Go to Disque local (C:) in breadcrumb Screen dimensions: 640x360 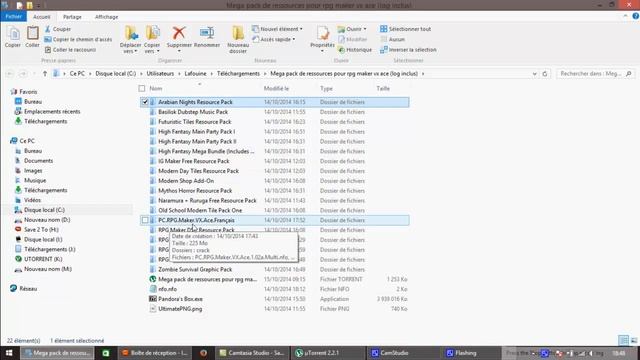(x=116, y=73)
